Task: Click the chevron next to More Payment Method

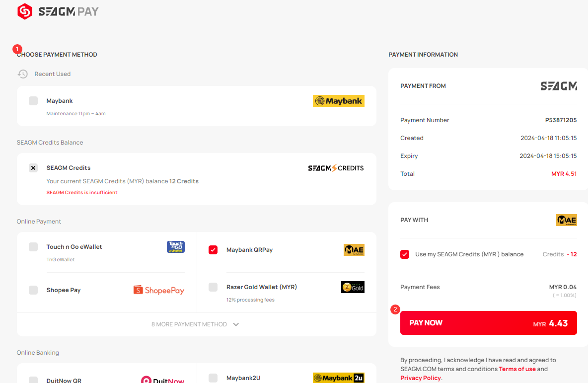Action: (236, 324)
